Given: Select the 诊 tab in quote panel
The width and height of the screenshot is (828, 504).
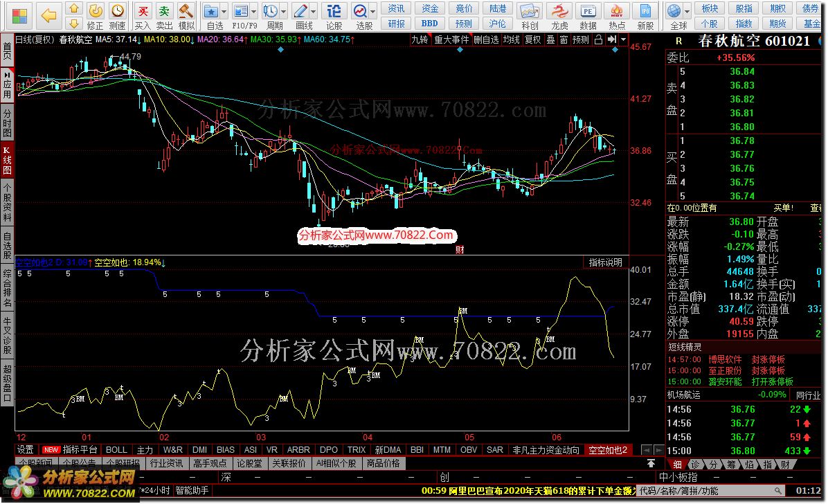Looking at the screenshot, I should (695, 465).
